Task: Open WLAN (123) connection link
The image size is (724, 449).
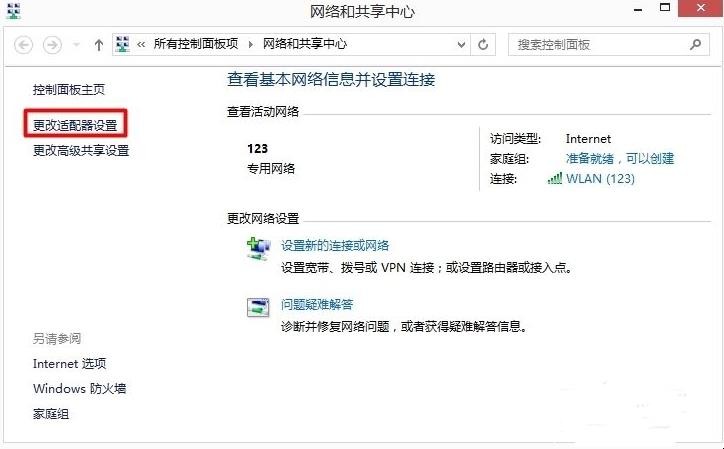Action: click(x=600, y=179)
